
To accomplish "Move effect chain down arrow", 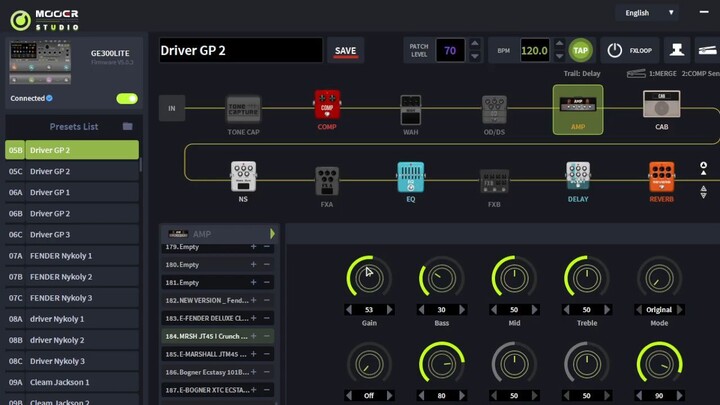I will click(x=703, y=192).
